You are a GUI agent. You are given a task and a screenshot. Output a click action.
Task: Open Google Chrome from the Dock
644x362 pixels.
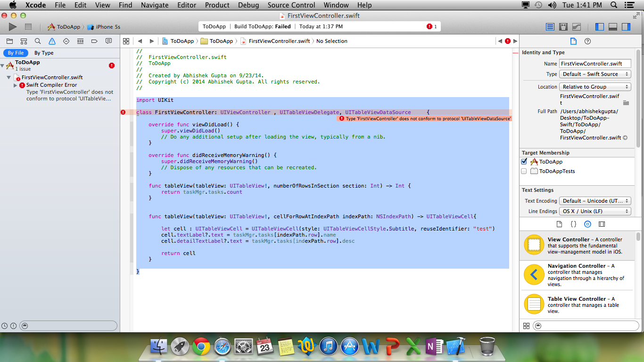point(201,346)
